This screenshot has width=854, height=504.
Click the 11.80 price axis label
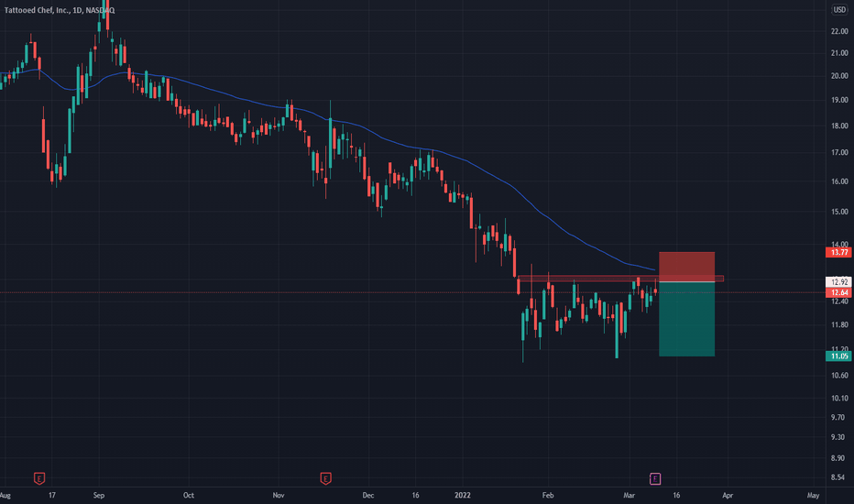click(839, 324)
